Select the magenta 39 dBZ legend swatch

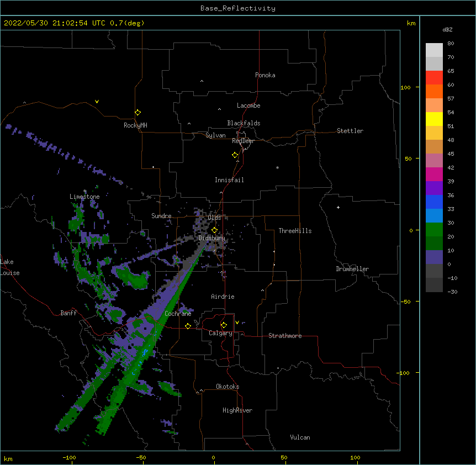pyautogui.click(x=434, y=174)
